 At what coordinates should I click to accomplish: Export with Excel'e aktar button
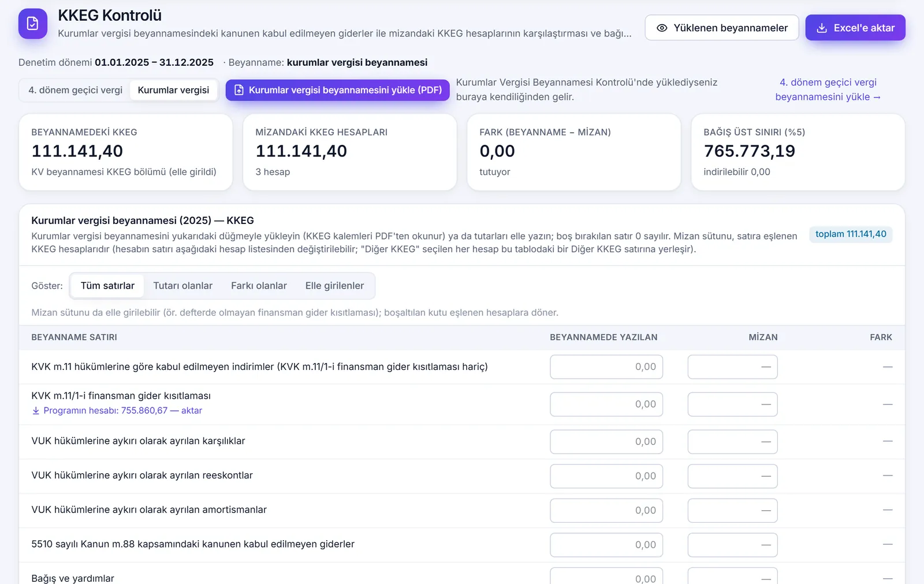click(x=855, y=28)
